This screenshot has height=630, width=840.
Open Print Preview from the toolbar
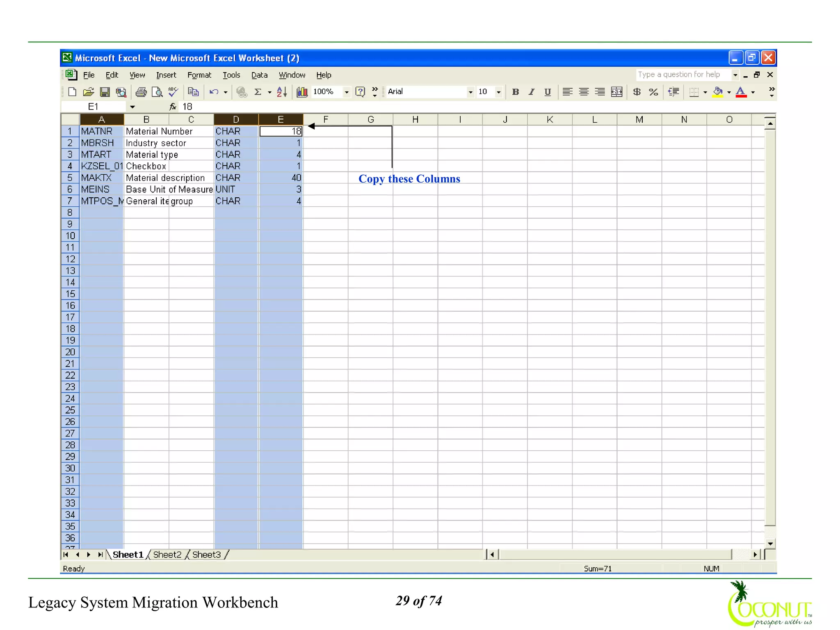(157, 92)
